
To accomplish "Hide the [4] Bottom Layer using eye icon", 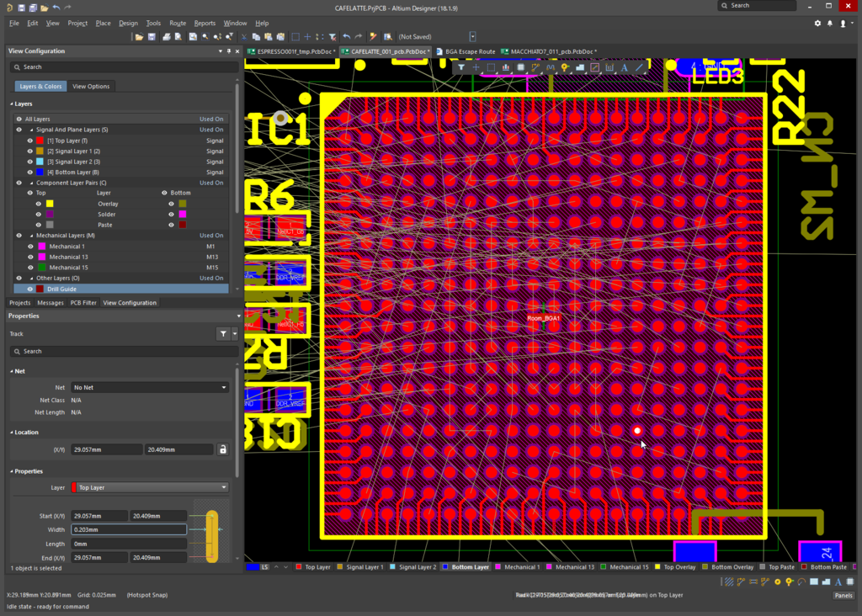I will point(29,172).
